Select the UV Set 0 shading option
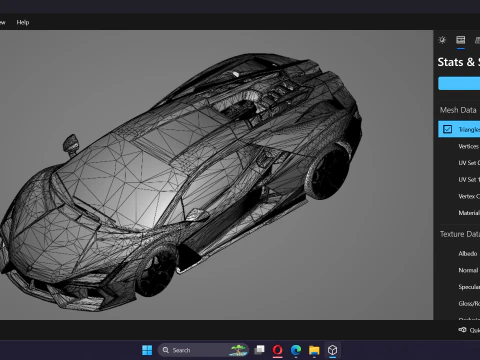 pyautogui.click(x=469, y=163)
